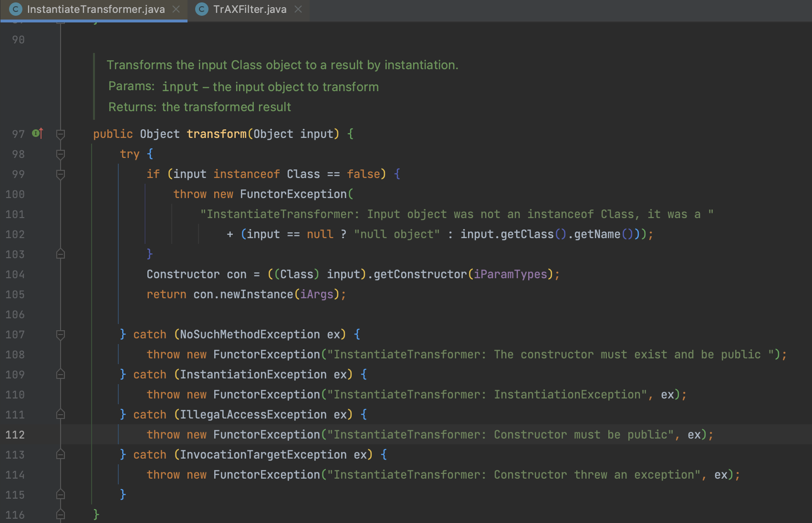The width and height of the screenshot is (812, 523).
Task: Click the newInstance method call
Action: click(257, 294)
